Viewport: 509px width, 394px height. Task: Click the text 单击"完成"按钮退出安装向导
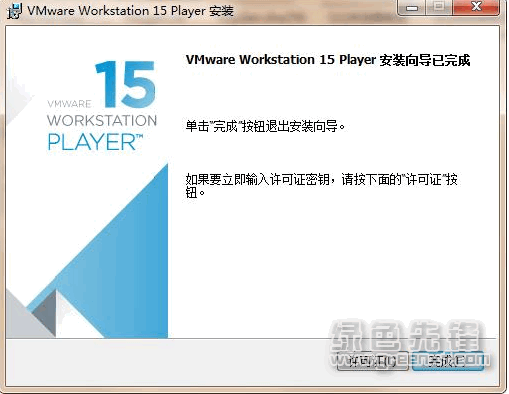tap(265, 126)
